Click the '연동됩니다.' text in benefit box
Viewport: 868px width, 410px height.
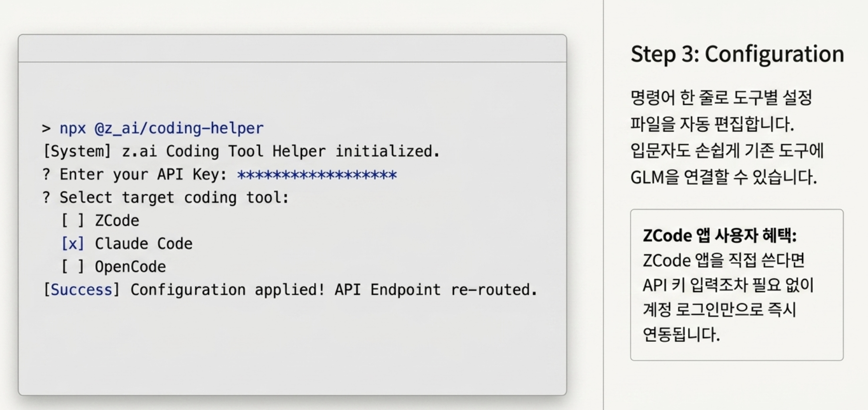click(x=681, y=334)
